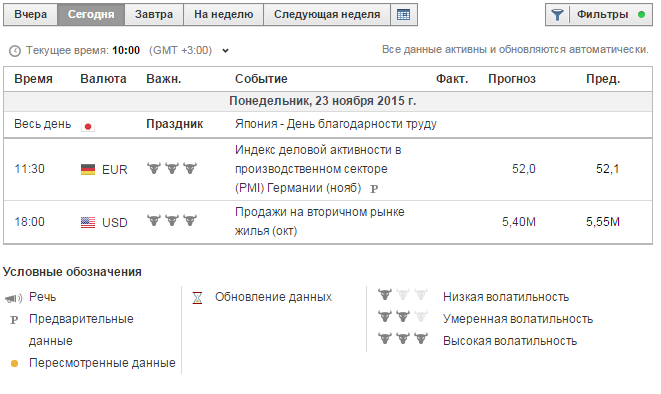Screen dimensions: 661x394
Task: Click the previous value 5,55M
Action: click(603, 222)
